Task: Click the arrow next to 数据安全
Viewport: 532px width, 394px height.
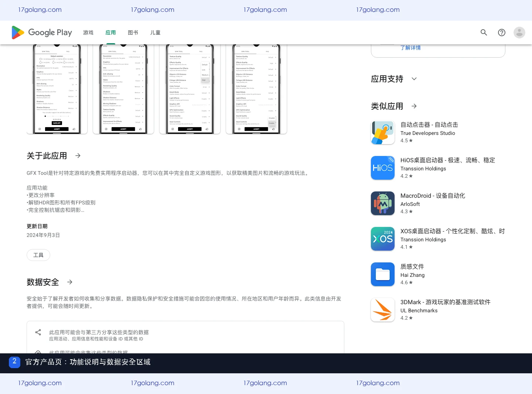Action: coord(69,282)
